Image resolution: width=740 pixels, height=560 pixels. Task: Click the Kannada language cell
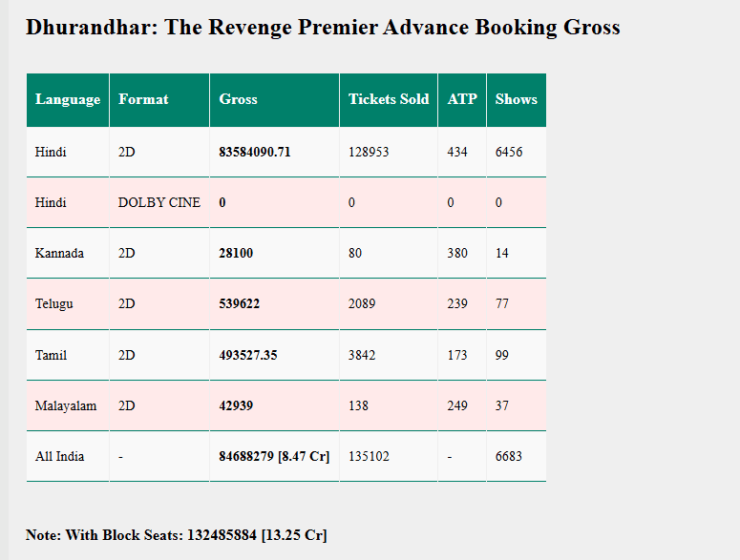(59, 253)
